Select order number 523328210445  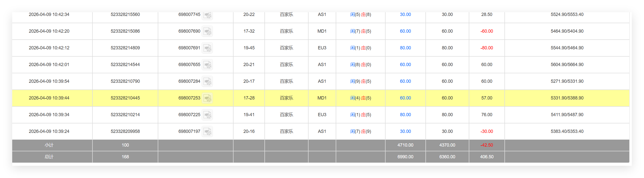pyautogui.click(x=125, y=98)
